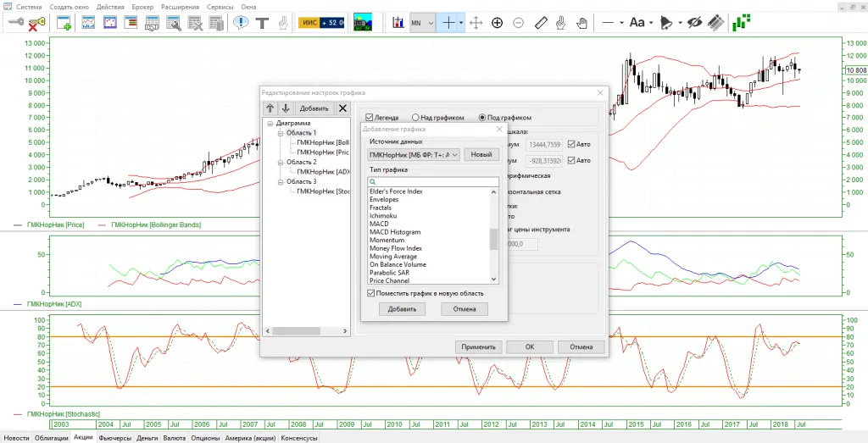Switch to the Облигации tab
Viewport: 868px width, 443px height.
click(53, 438)
